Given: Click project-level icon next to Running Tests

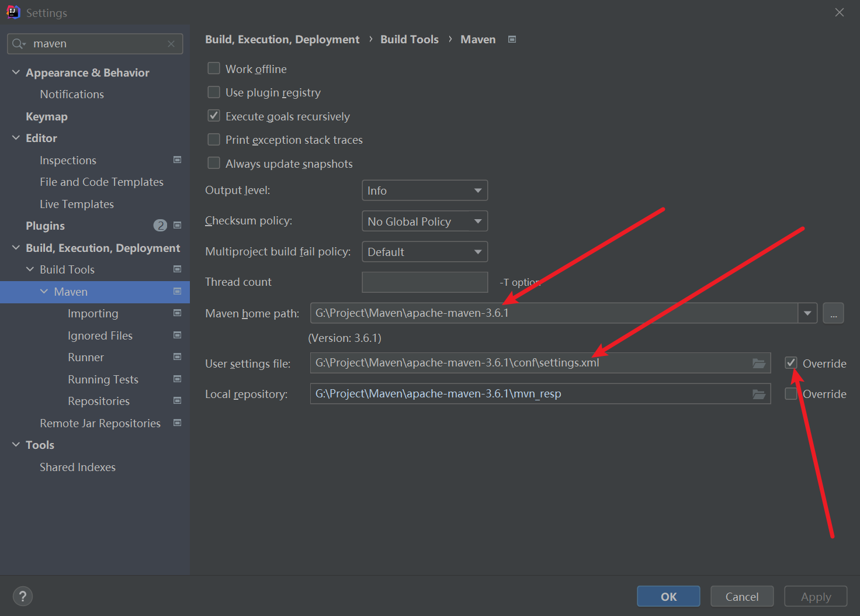Looking at the screenshot, I should click(178, 379).
